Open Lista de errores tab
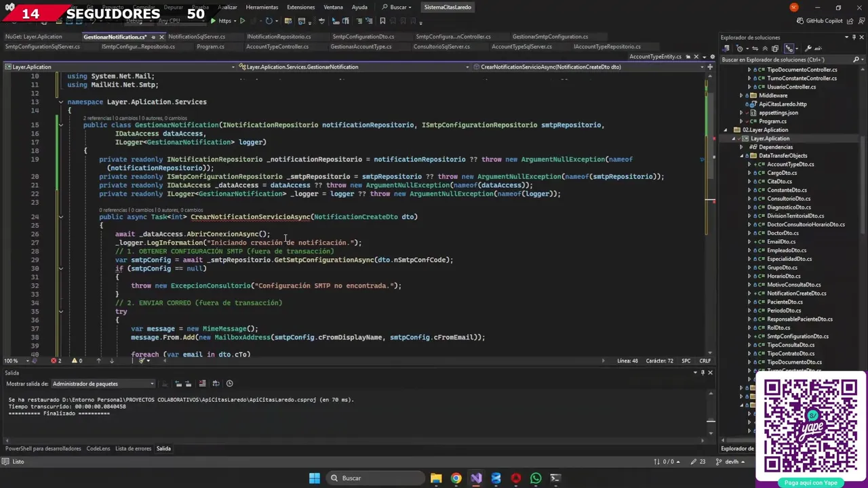Screen dimensions: 868x488 (133, 449)
